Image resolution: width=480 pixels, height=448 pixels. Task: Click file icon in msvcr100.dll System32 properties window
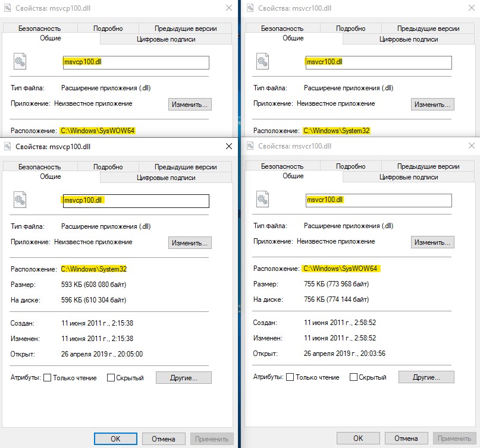coord(262,61)
